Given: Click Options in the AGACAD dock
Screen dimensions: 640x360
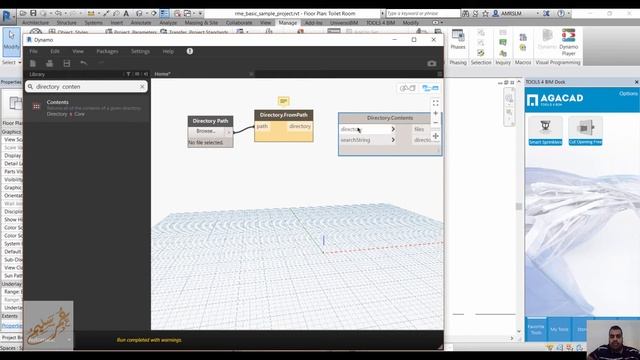Looking at the screenshot, I should click(x=628, y=93).
